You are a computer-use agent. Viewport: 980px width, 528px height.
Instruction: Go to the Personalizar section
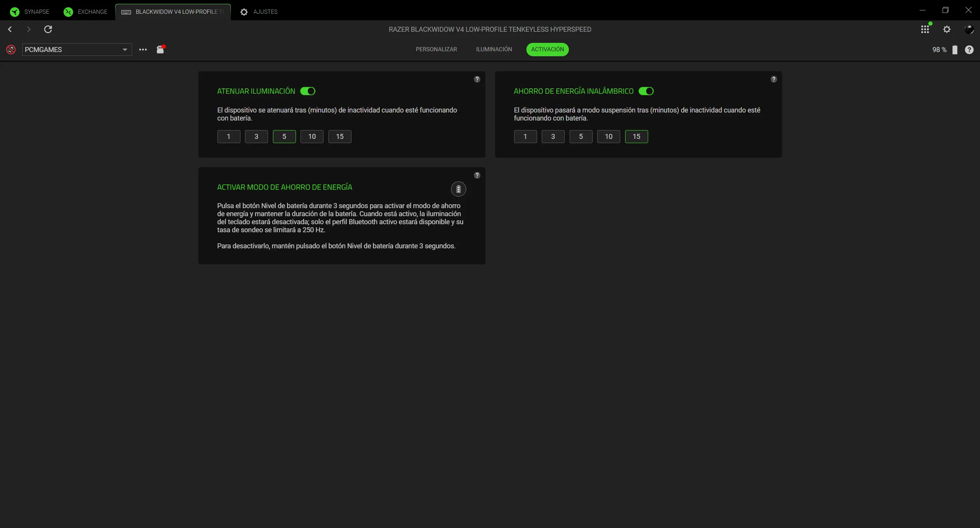(x=436, y=49)
